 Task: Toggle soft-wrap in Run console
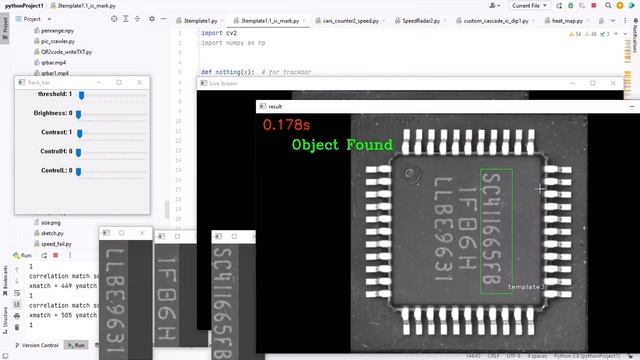click(x=17, y=293)
